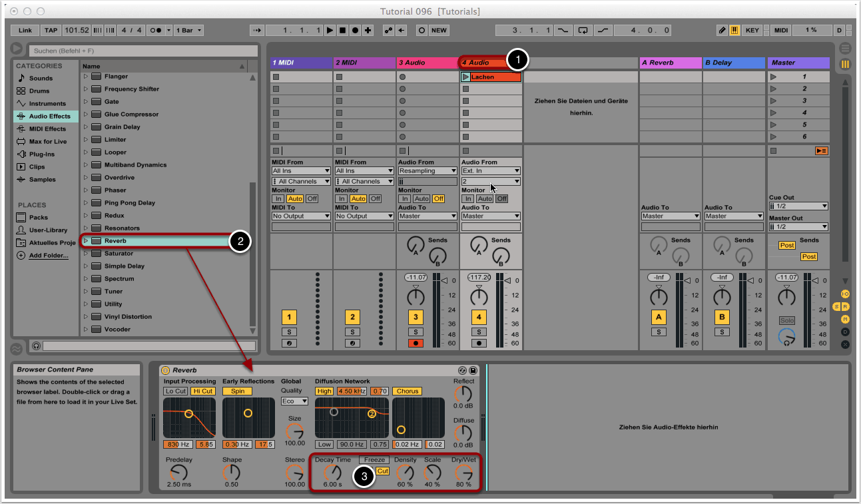
Task: Click the TAP tempo button
Action: (x=51, y=31)
